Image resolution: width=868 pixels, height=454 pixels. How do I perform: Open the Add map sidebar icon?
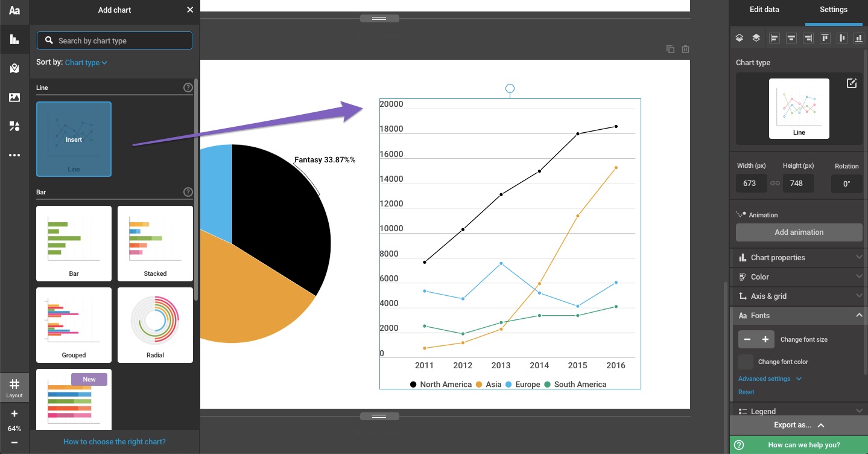pos(14,68)
